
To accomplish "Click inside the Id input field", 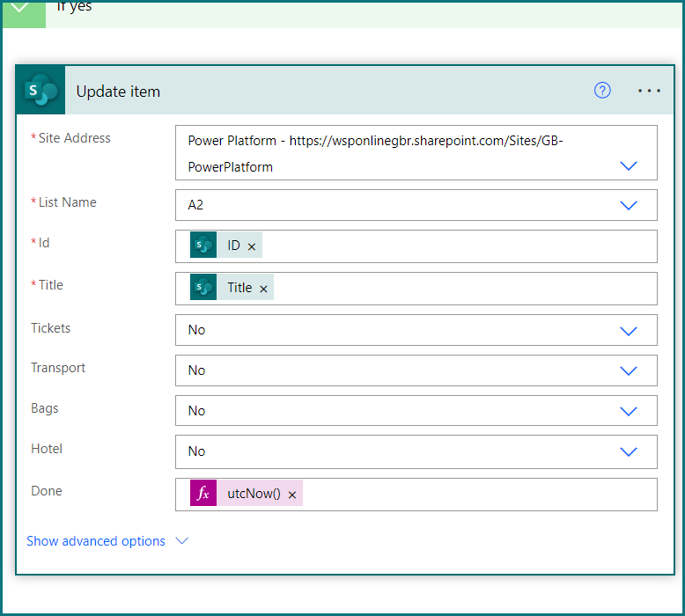I will (416, 246).
